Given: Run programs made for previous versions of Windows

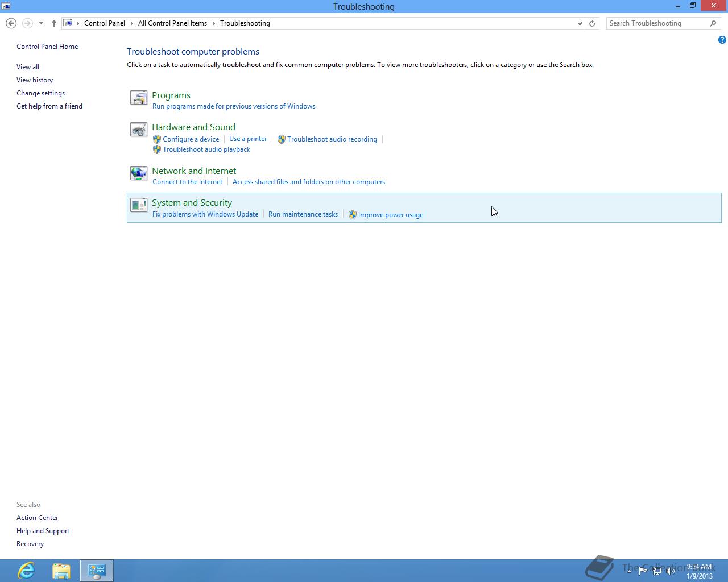Looking at the screenshot, I should (234, 106).
